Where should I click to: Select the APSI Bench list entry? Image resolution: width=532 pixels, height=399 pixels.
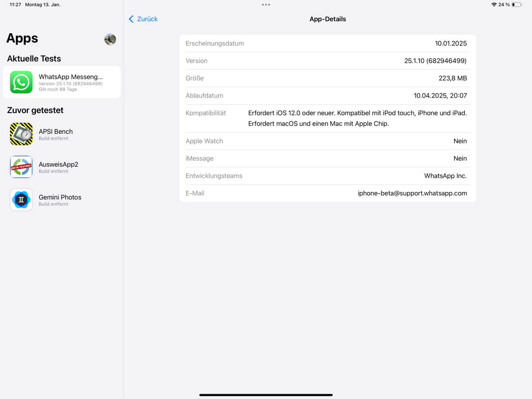(x=62, y=134)
